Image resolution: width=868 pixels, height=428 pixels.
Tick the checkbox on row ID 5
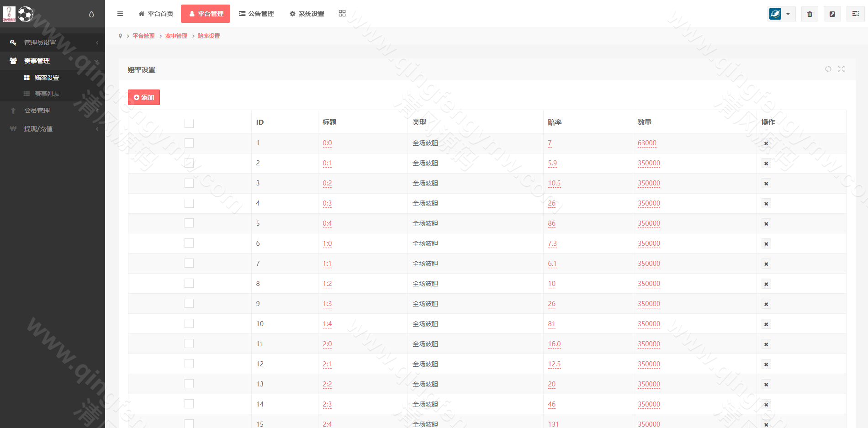189,223
